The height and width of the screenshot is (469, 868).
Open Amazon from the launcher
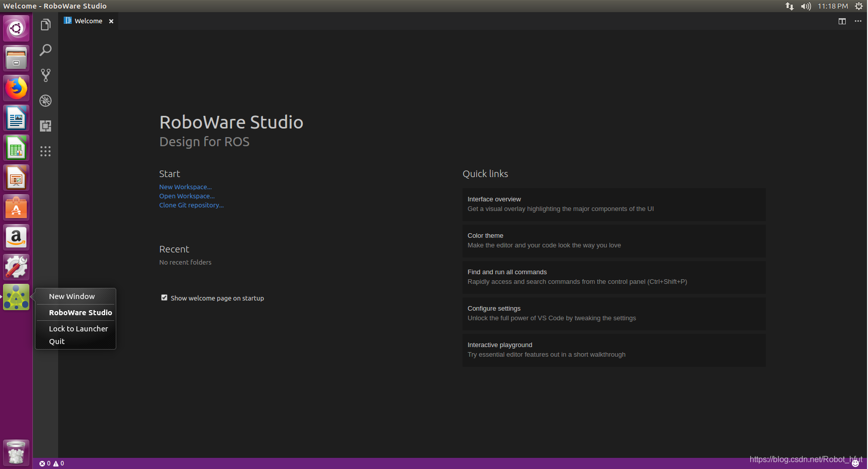[x=16, y=237]
